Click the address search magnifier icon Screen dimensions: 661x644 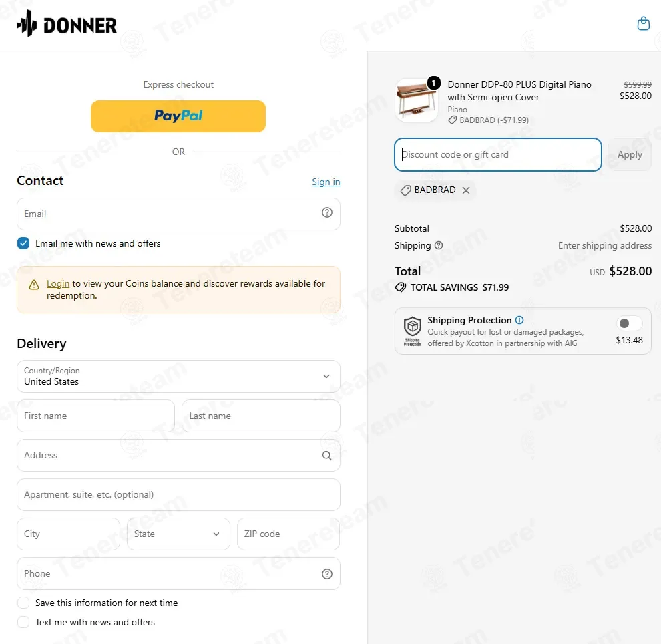(x=327, y=456)
